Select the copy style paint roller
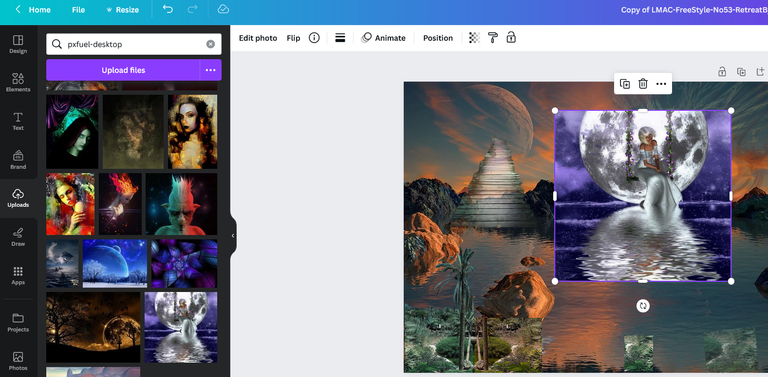Screen dimensions: 768x377 point(493,38)
